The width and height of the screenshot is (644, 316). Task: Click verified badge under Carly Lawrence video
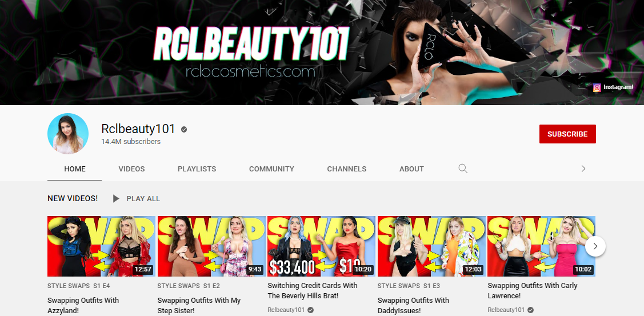[531, 310]
